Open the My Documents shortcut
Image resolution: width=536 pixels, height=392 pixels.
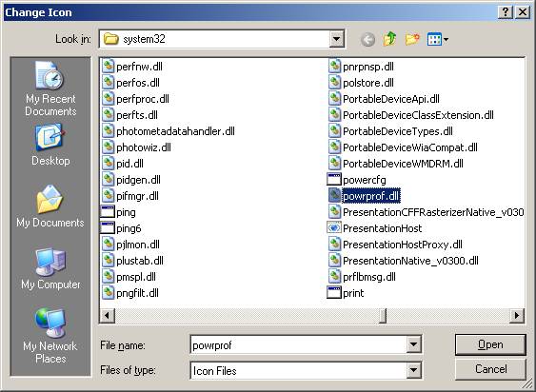tap(50, 206)
